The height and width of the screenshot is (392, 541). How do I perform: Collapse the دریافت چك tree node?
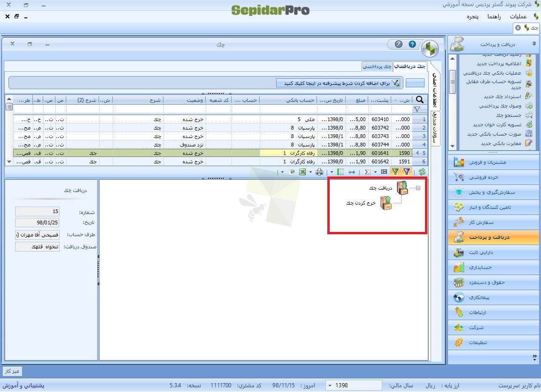coord(418,188)
